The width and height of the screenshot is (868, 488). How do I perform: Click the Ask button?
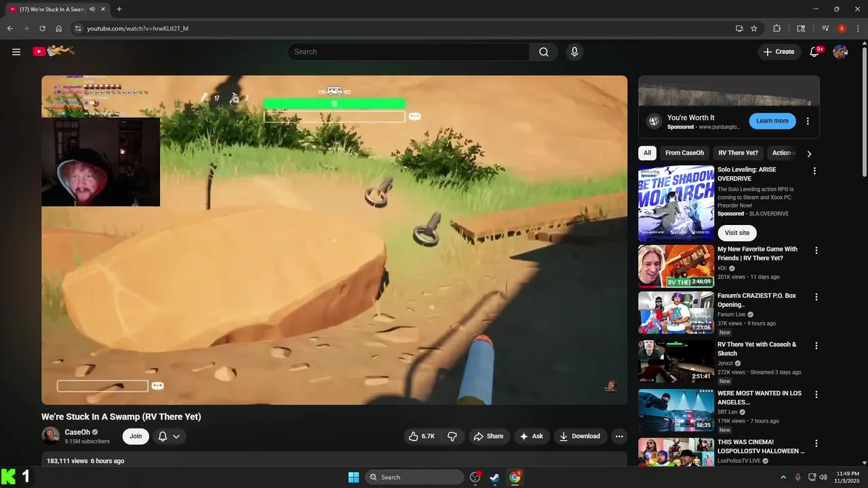pyautogui.click(x=532, y=436)
